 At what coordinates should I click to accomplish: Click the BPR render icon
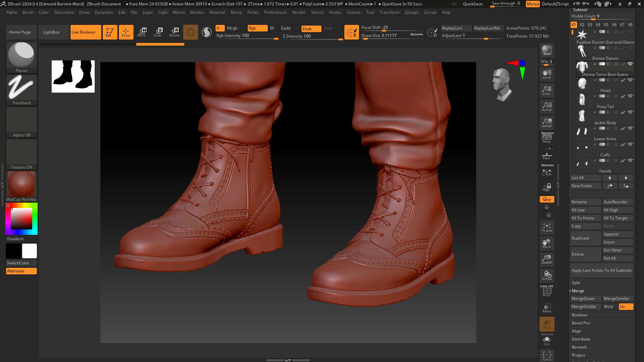547,50
